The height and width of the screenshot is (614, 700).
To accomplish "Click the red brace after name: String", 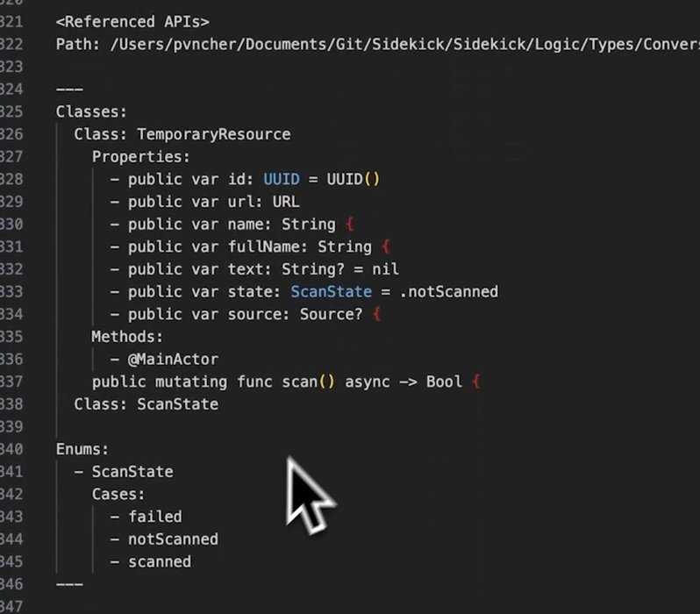I will (350, 225).
